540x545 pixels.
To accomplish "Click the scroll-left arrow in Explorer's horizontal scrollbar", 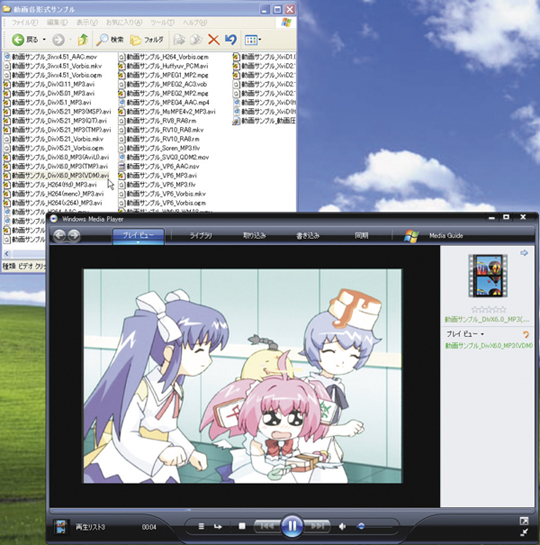I will pyautogui.click(x=7, y=254).
